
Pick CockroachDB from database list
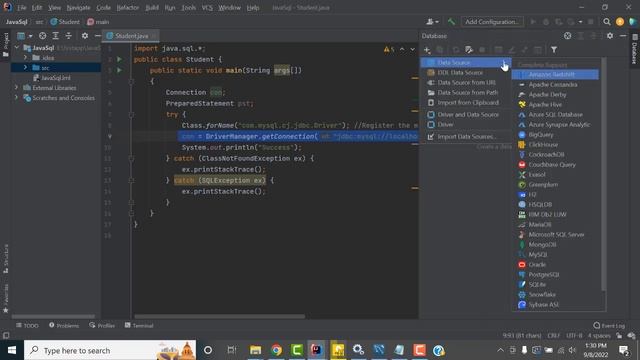555,155
